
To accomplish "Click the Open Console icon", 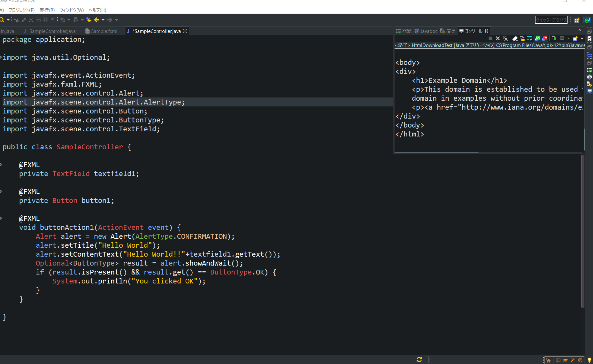I will click(x=575, y=38).
